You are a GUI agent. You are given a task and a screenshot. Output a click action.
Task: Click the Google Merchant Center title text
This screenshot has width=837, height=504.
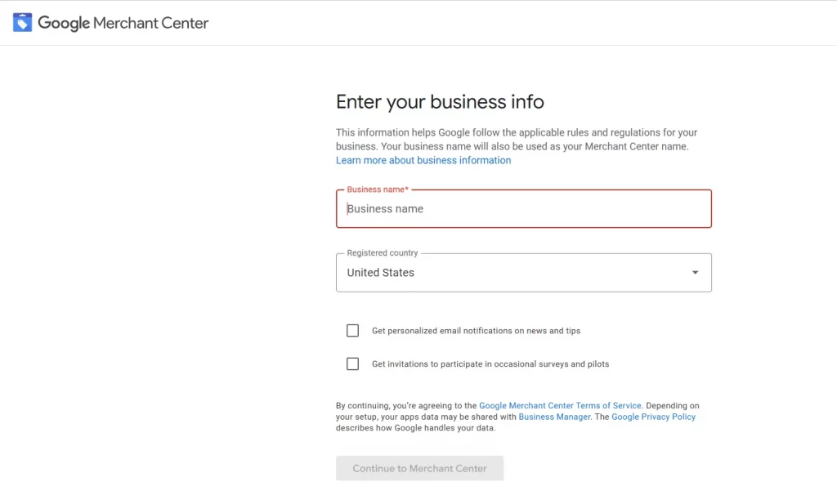123,23
